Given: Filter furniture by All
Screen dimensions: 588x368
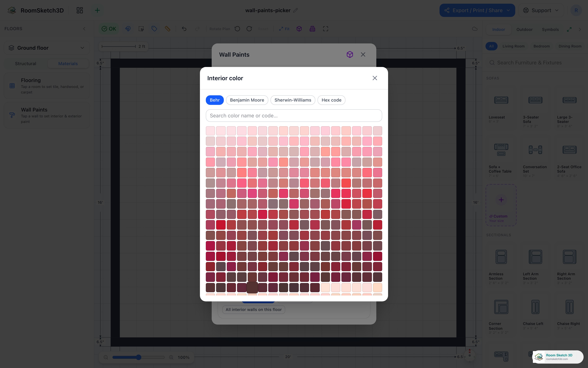Looking at the screenshot, I should (491, 46).
